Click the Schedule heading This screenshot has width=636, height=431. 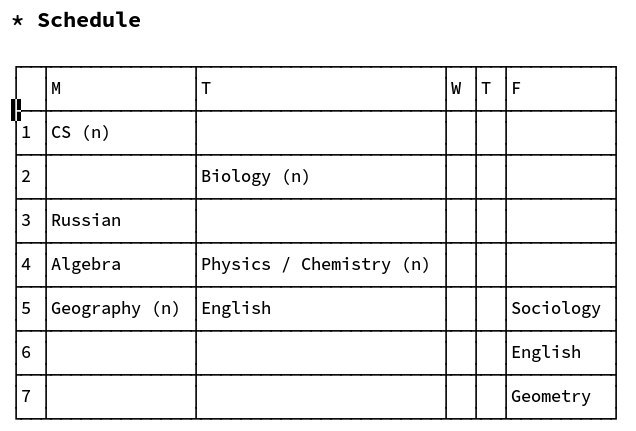click(89, 20)
